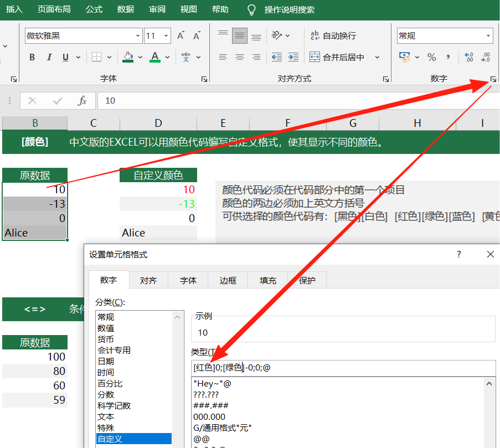This screenshot has width=500, height=448.
Task: Center text horizontally
Action: pyautogui.click(x=239, y=58)
